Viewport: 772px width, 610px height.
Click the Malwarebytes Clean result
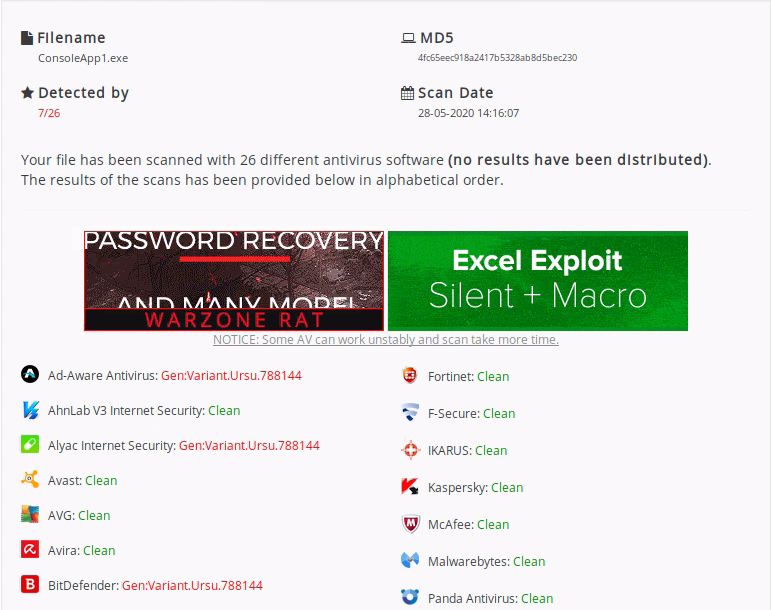point(529,561)
